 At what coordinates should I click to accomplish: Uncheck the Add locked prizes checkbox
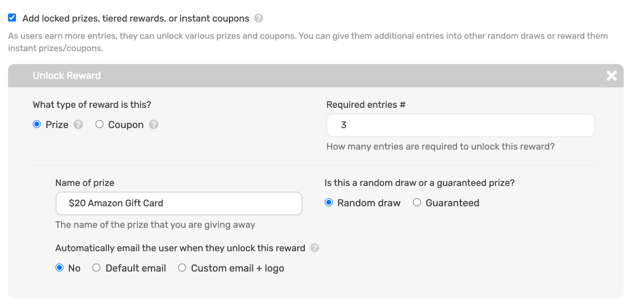(12, 18)
